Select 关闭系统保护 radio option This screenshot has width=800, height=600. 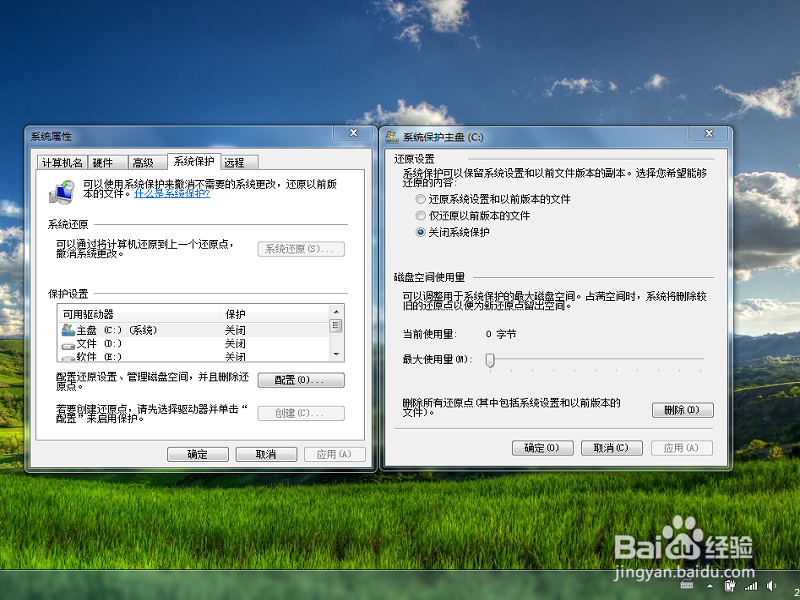pos(420,232)
